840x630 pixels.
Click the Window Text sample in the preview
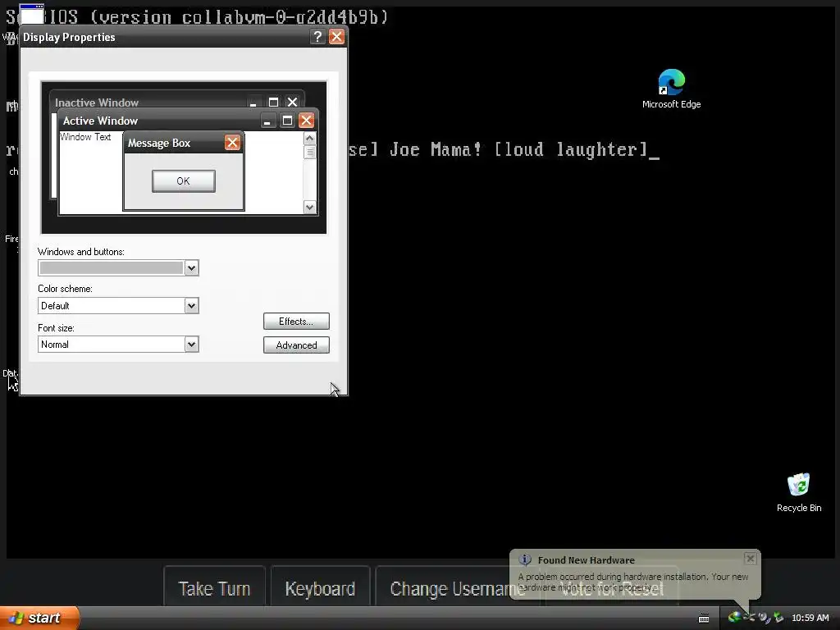click(85, 137)
